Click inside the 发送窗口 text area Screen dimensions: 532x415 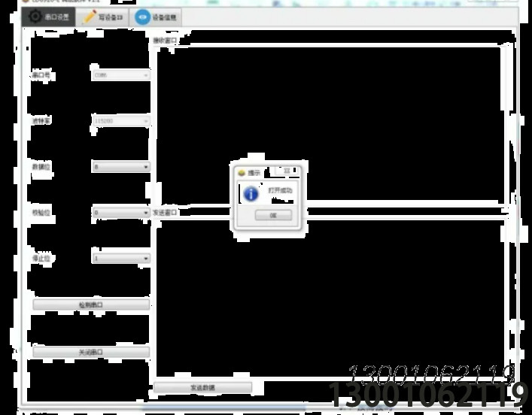point(330,298)
